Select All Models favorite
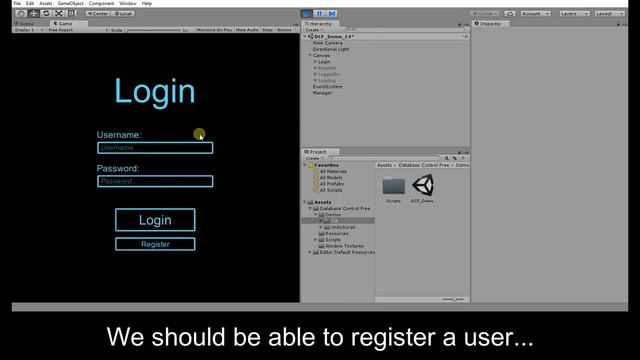The height and width of the screenshot is (360, 640). pyautogui.click(x=331, y=178)
